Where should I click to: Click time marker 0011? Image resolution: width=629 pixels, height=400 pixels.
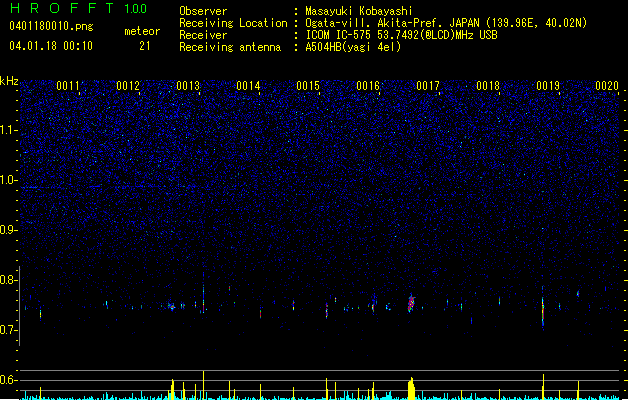pyautogui.click(x=68, y=86)
